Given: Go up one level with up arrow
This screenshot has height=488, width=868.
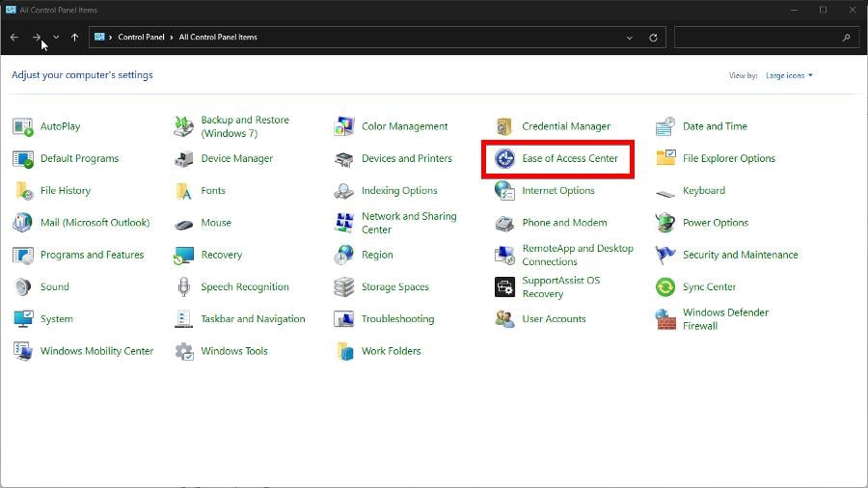Looking at the screenshot, I should [x=74, y=37].
